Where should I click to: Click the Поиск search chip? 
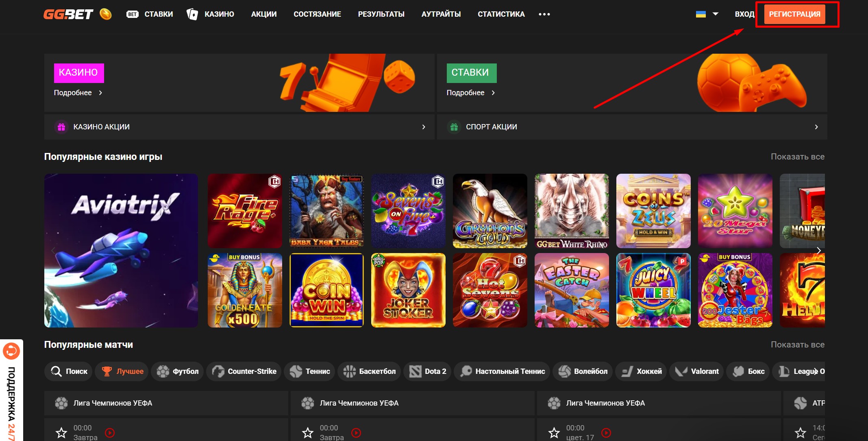coord(69,371)
